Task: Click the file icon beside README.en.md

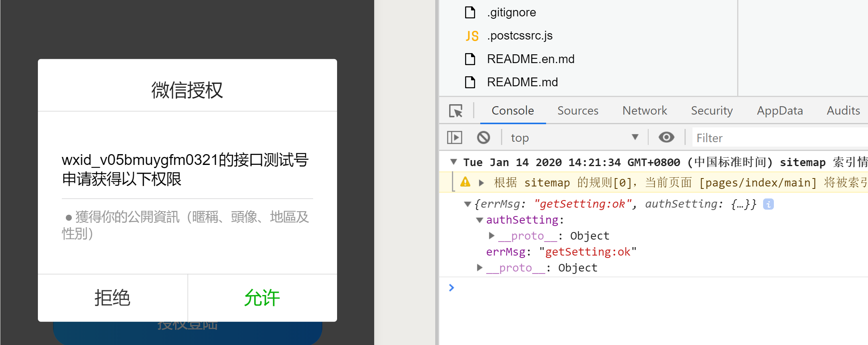Action: [x=470, y=59]
